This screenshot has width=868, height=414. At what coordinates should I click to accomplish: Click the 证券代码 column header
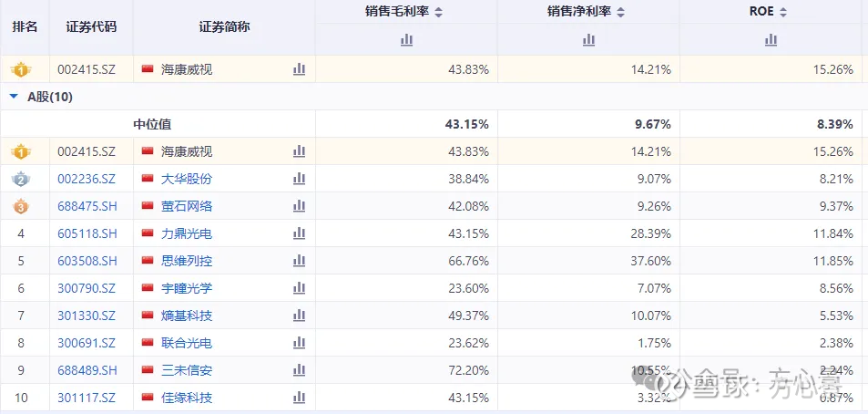tap(91, 26)
